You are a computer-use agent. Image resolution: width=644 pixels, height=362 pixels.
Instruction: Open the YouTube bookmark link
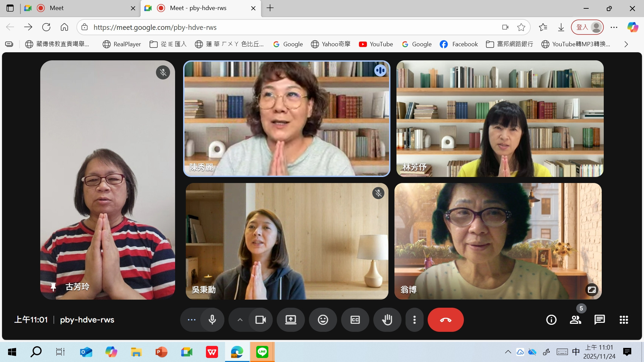[376, 44]
